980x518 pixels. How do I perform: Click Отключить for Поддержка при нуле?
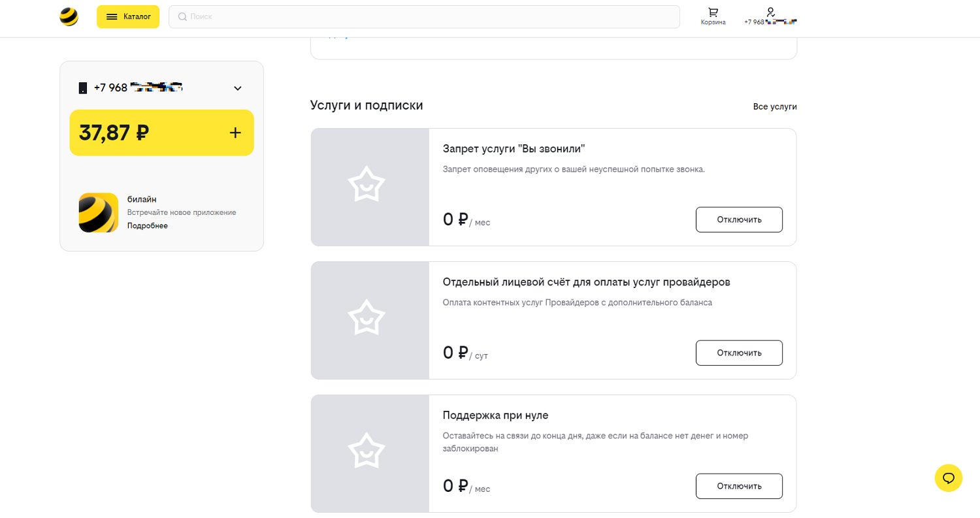point(739,486)
